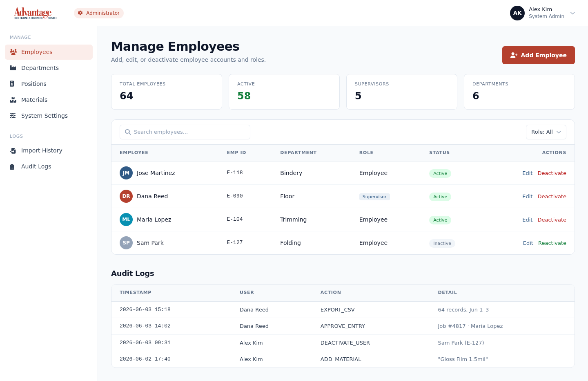Click employee ID E-127
Image resolution: width=588 pixels, height=381 pixels.
pos(235,242)
